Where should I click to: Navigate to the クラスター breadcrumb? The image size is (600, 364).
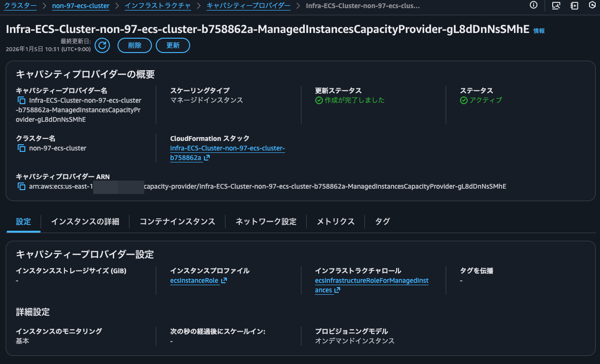(x=20, y=6)
